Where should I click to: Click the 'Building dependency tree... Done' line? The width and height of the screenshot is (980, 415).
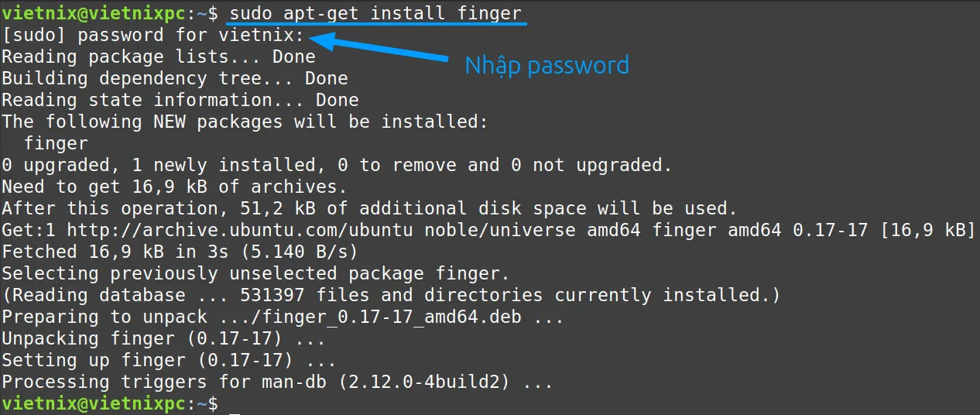pos(175,78)
